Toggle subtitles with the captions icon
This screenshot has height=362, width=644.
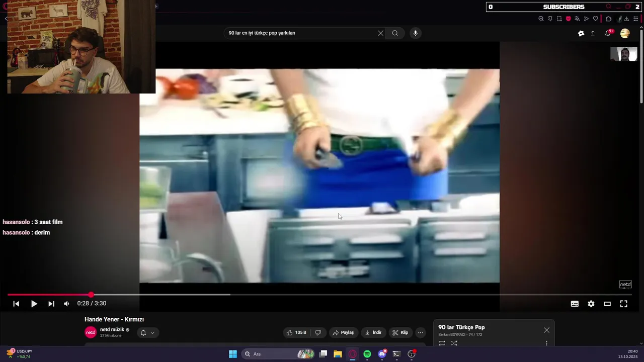[x=575, y=304]
